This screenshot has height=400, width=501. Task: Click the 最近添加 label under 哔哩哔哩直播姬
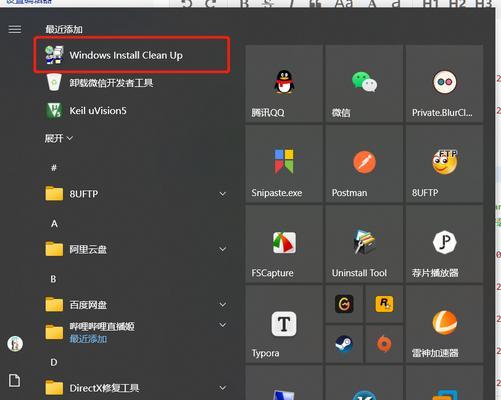tap(88, 339)
